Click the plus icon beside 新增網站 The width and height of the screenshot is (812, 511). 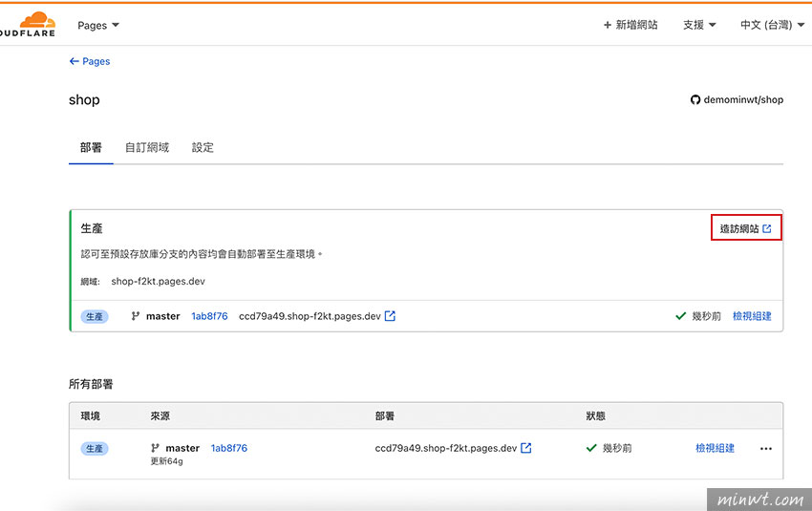608,25
